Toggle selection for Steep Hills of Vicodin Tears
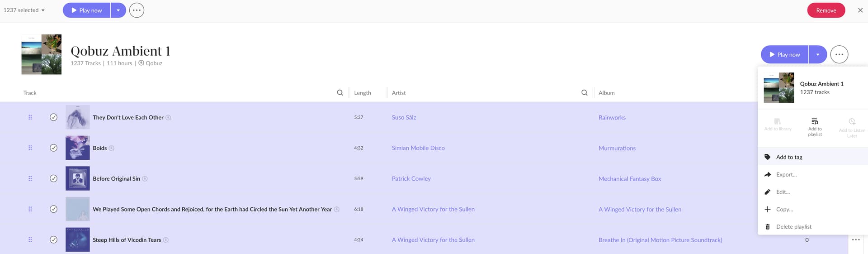This screenshot has height=254, width=868. pos(53,240)
